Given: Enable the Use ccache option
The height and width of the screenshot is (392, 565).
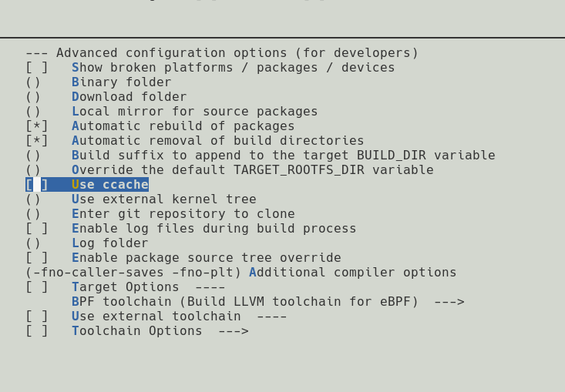Looking at the screenshot, I should (x=37, y=185).
